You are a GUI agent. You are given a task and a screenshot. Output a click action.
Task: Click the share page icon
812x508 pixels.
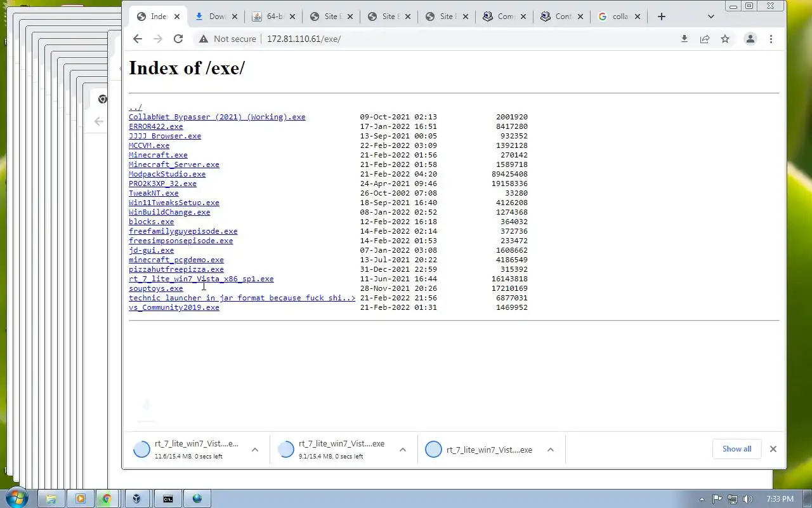pos(705,39)
